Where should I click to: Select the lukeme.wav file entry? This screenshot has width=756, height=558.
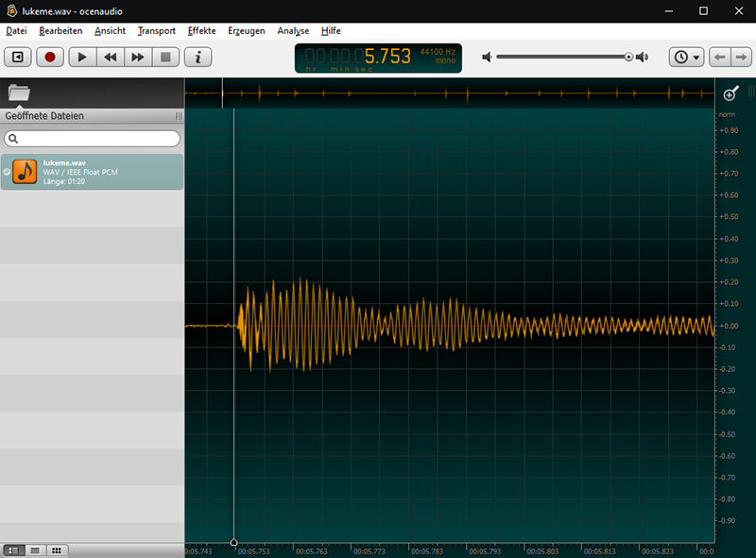pos(92,172)
